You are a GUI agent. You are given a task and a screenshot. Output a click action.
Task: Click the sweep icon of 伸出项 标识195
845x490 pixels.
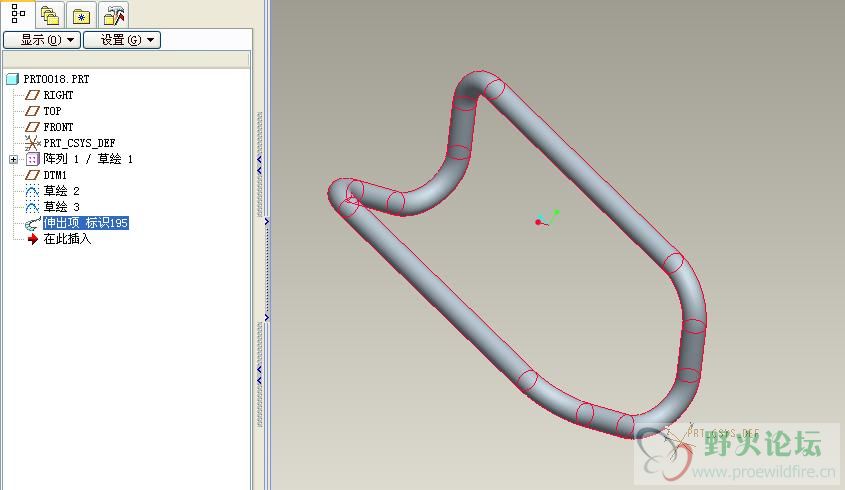click(32, 223)
